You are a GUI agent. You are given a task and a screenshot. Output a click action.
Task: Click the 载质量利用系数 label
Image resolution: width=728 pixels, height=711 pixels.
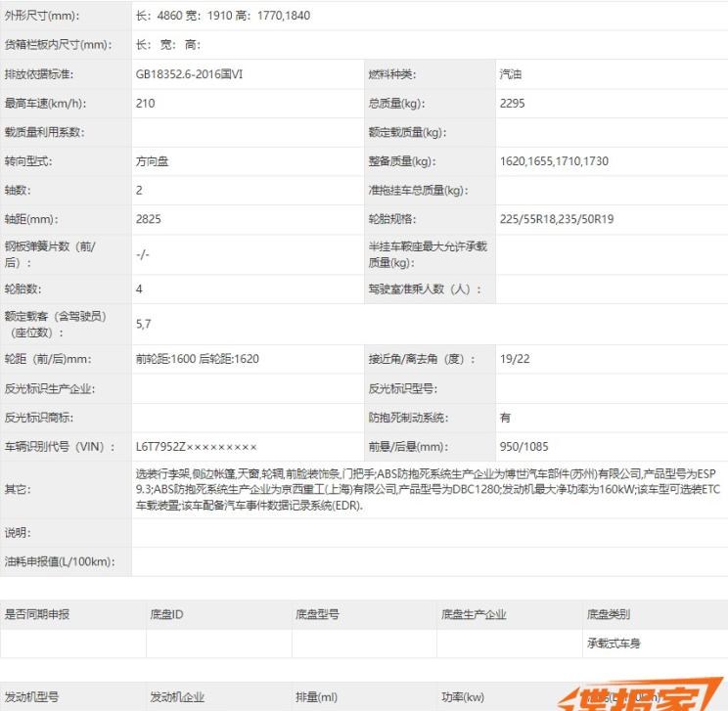click(45, 133)
